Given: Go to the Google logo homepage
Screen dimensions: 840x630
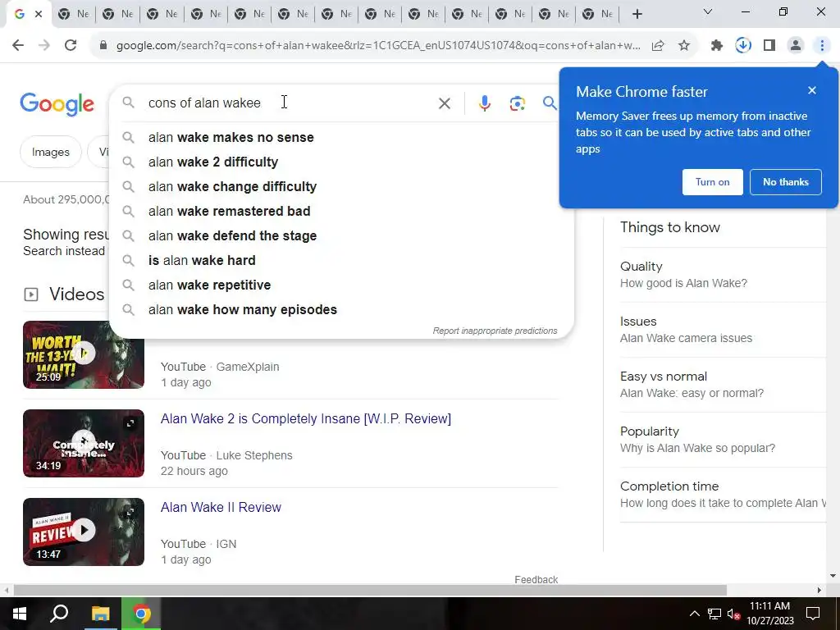Looking at the screenshot, I should (x=57, y=104).
